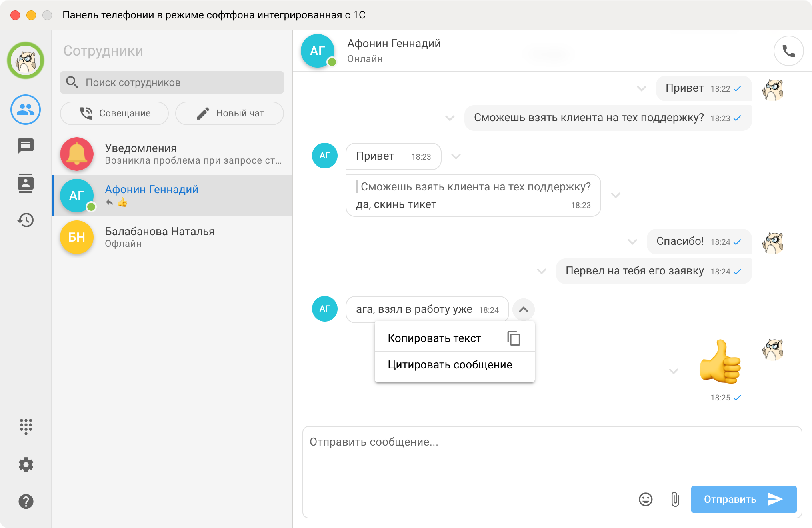Open the dial pad icon
Viewport: 812px width, 528px height.
[26, 426]
